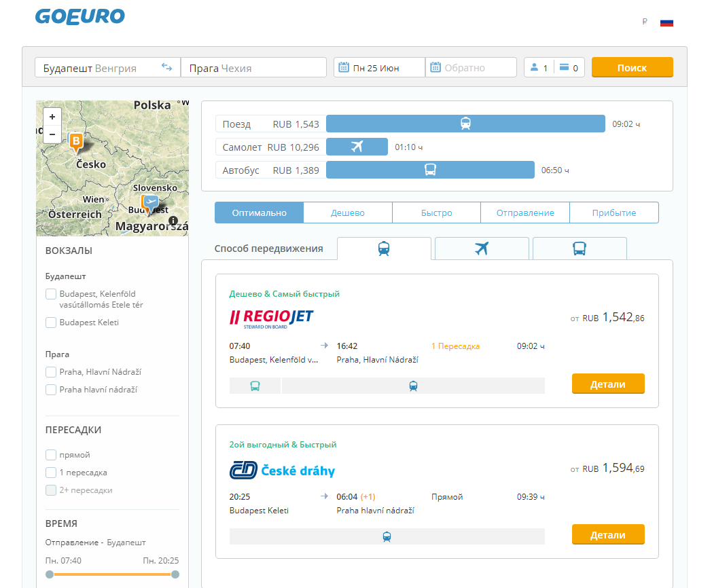Check Budapest Keleti station filter
The image size is (712, 588).
pos(51,323)
